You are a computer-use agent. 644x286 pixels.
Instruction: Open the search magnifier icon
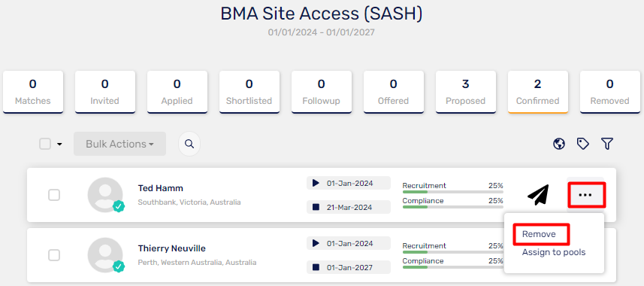189,144
